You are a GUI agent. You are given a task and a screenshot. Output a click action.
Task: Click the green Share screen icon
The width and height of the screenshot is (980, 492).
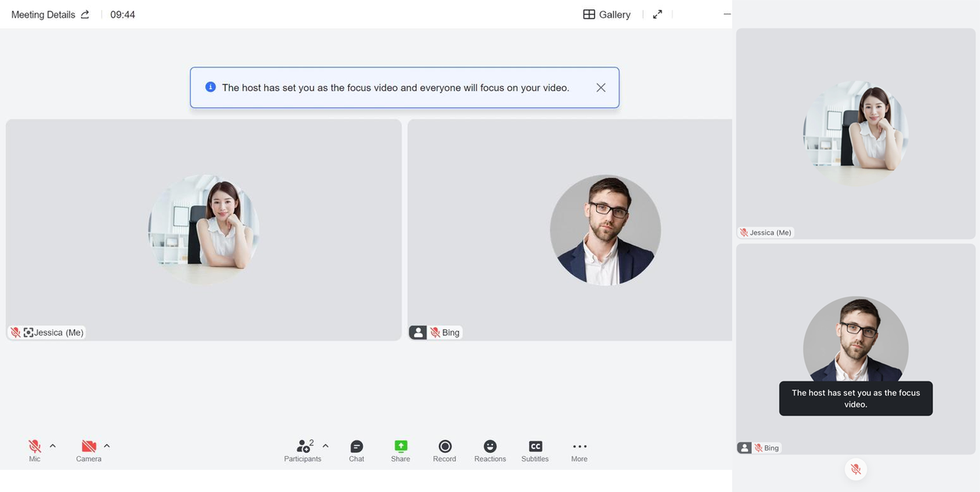[x=400, y=450]
